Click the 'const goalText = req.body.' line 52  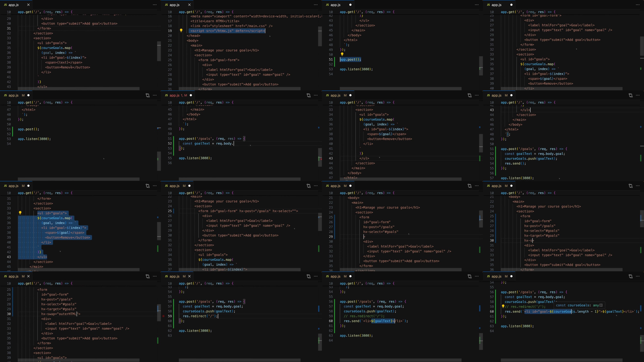[x=208, y=143]
